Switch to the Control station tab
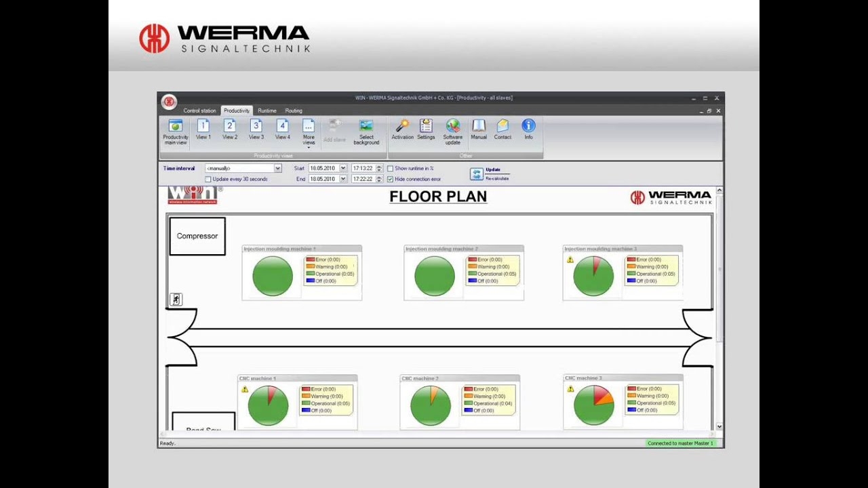 pyautogui.click(x=199, y=110)
